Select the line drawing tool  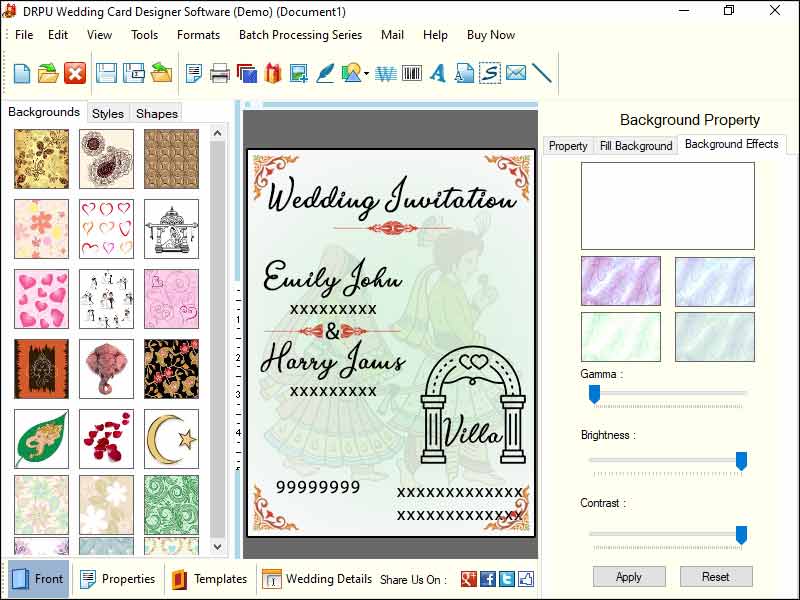tap(541, 72)
